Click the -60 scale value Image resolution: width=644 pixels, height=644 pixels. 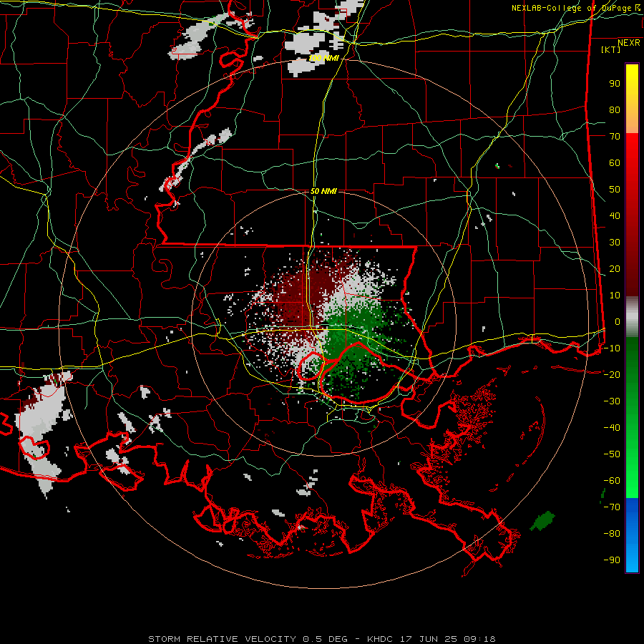click(x=612, y=481)
